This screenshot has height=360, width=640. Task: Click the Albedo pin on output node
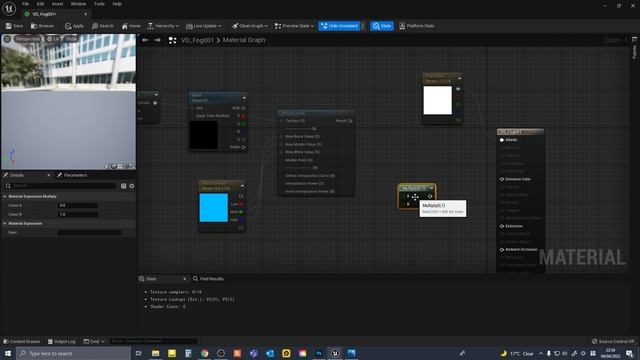[502, 140]
